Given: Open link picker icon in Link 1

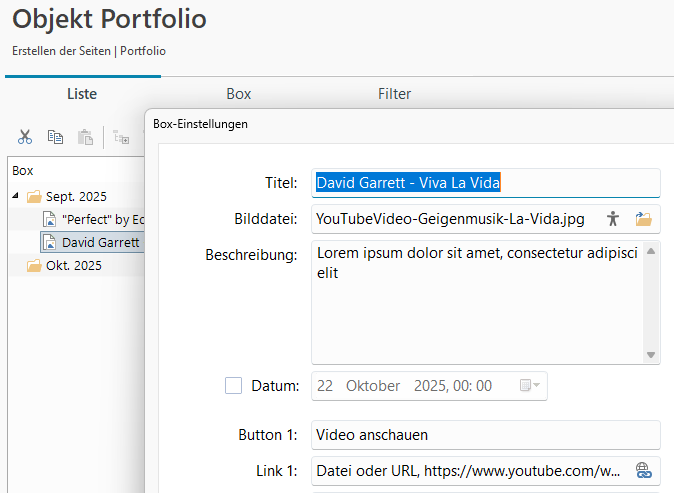Looking at the screenshot, I should 643,469.
